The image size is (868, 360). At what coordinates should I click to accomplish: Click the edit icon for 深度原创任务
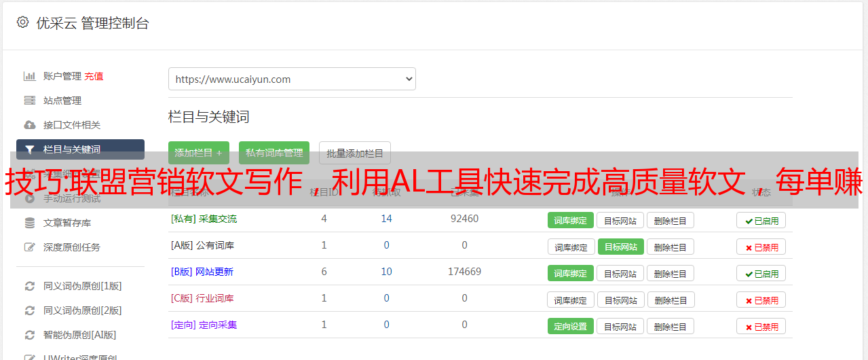pos(30,247)
